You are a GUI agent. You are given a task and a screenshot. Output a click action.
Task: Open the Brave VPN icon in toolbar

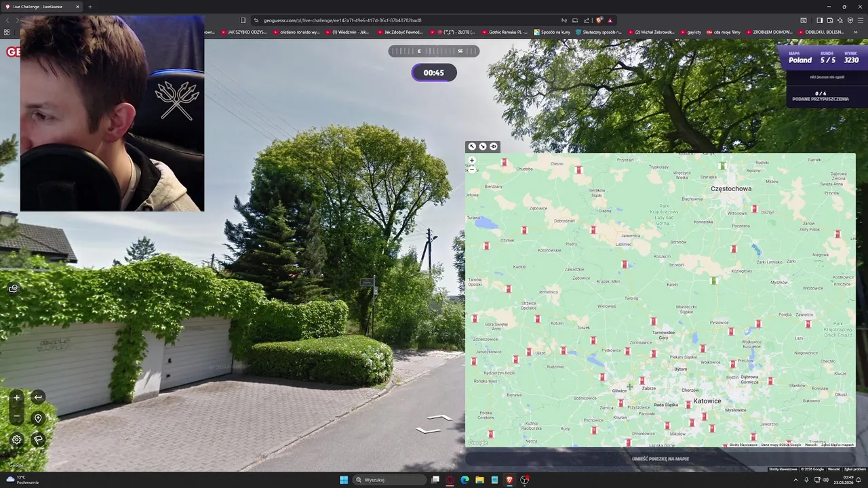tap(850, 20)
